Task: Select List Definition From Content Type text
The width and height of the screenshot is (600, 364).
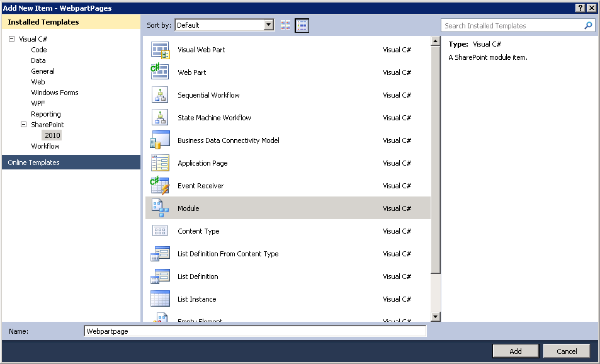Action: click(x=228, y=254)
